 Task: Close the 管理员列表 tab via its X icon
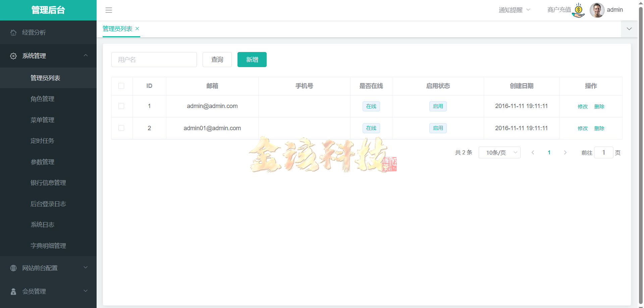pos(137,29)
